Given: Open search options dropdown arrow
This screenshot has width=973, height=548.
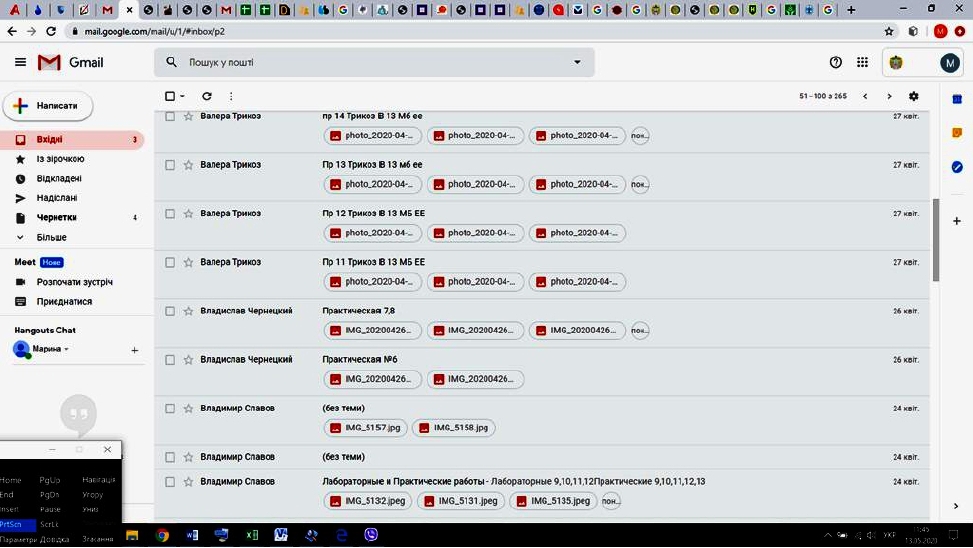Looking at the screenshot, I should point(577,62).
